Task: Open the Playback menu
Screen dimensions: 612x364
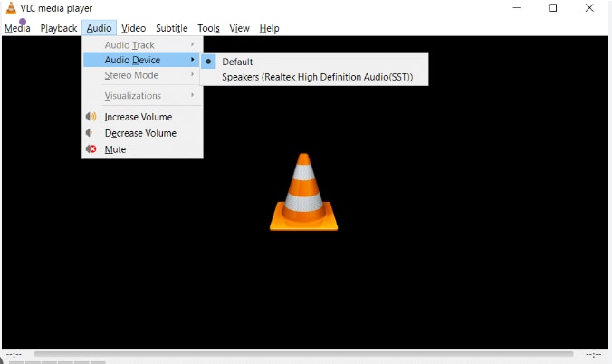Action: tap(59, 28)
